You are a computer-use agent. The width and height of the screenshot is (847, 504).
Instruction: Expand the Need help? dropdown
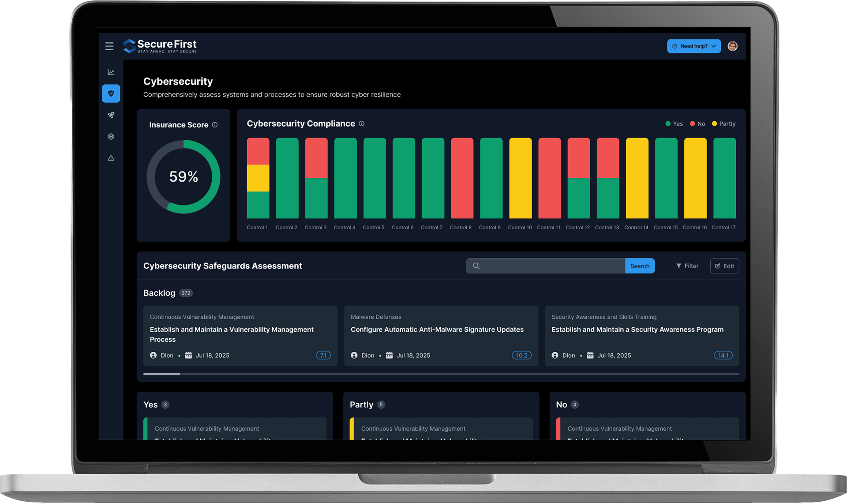(x=693, y=46)
